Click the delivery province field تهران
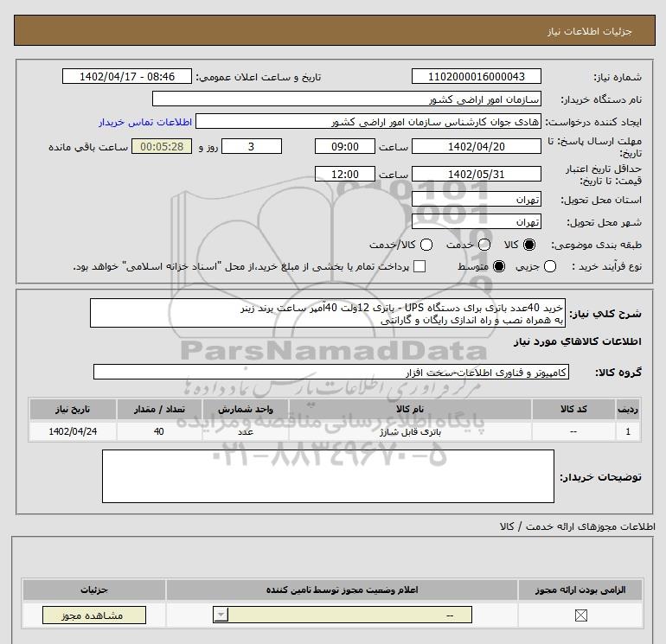The width and height of the screenshot is (666, 644). (476, 199)
